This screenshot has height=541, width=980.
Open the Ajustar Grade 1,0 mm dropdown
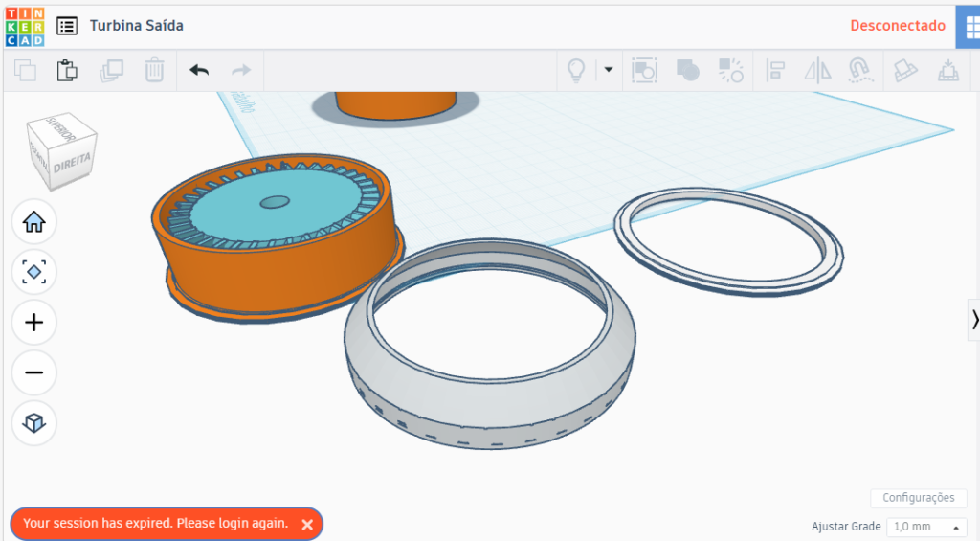point(925,527)
